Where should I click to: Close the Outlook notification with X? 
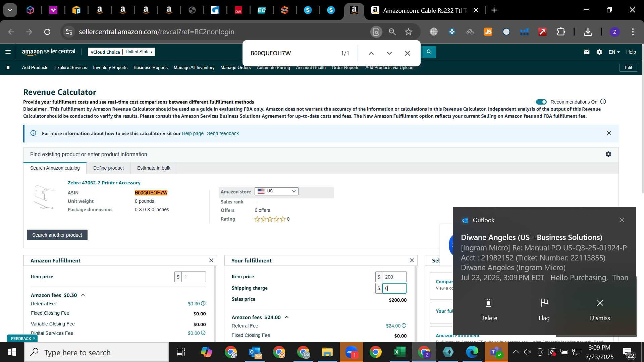tap(622, 220)
